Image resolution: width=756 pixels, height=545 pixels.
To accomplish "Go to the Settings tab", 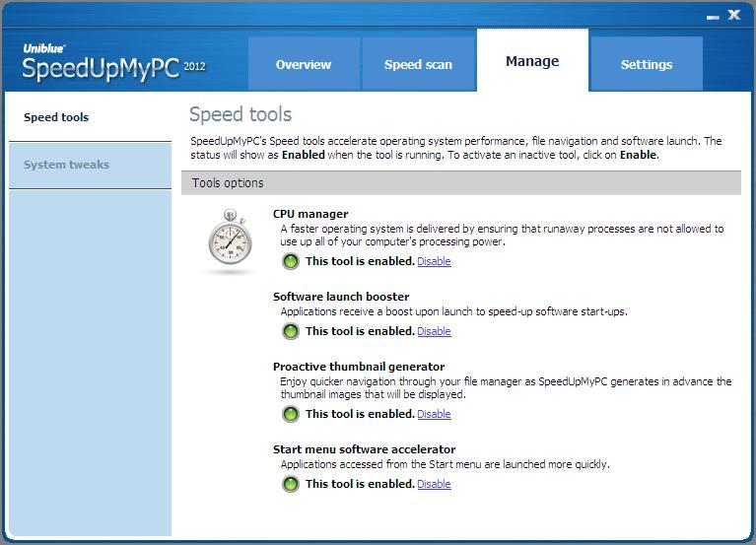I will pyautogui.click(x=646, y=64).
